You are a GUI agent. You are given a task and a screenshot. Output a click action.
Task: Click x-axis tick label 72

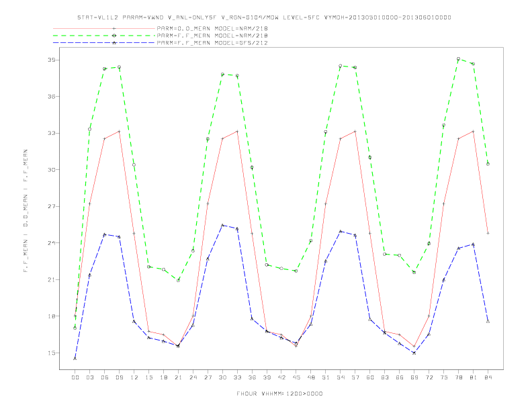pyautogui.click(x=429, y=377)
